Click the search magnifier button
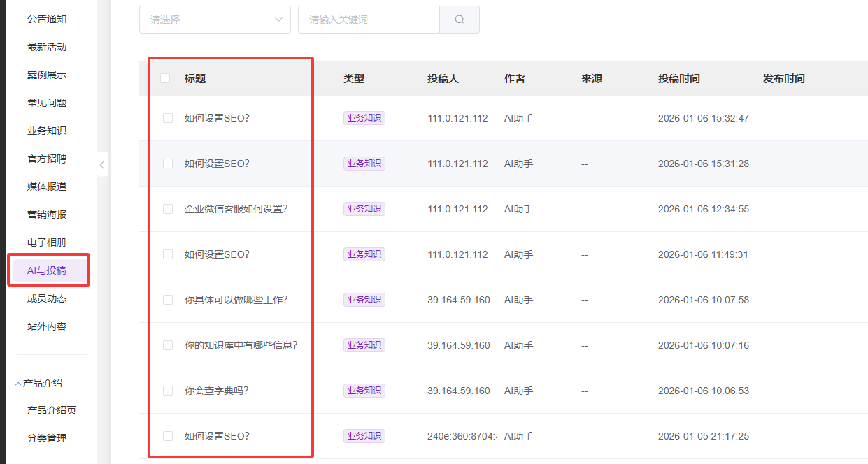Viewport: 868px width, 464px height. click(x=460, y=20)
